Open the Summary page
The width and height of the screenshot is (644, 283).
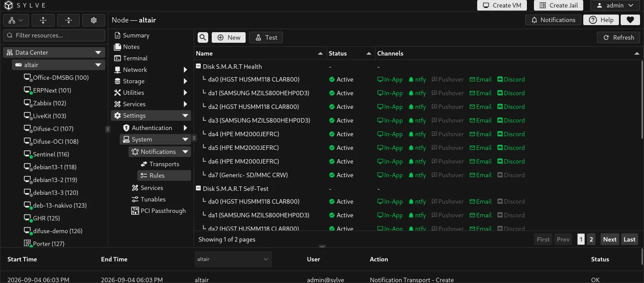click(x=132, y=35)
